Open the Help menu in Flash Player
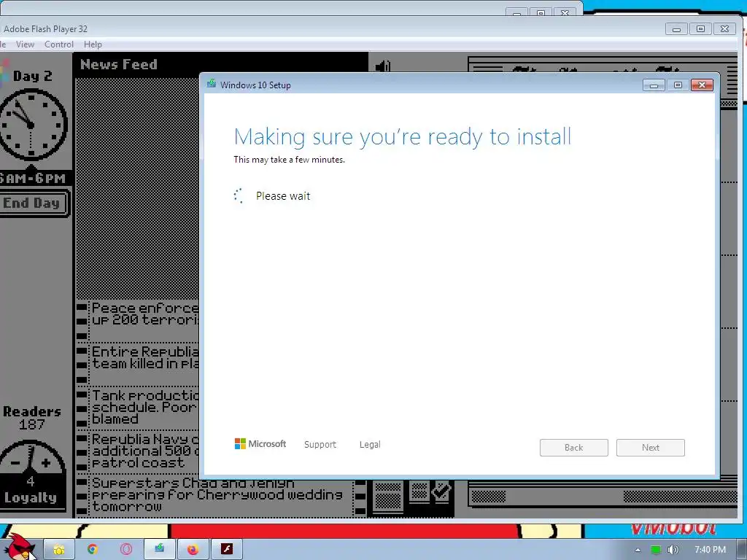The width and height of the screenshot is (747, 560). point(93,44)
